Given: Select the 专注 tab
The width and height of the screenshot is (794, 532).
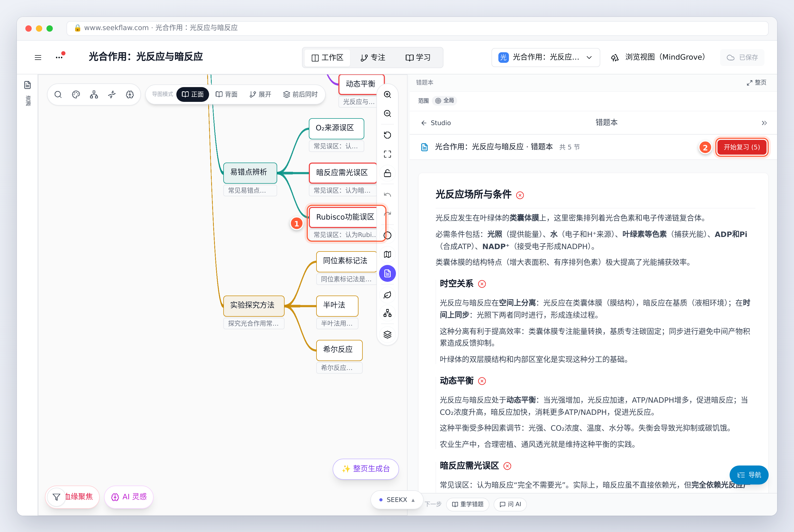Looking at the screenshot, I should point(372,58).
